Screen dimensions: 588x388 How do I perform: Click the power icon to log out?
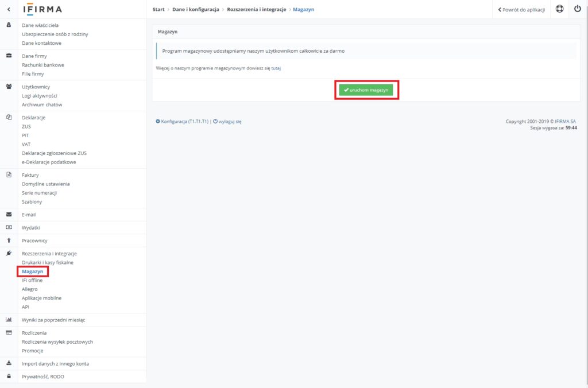(x=578, y=9)
